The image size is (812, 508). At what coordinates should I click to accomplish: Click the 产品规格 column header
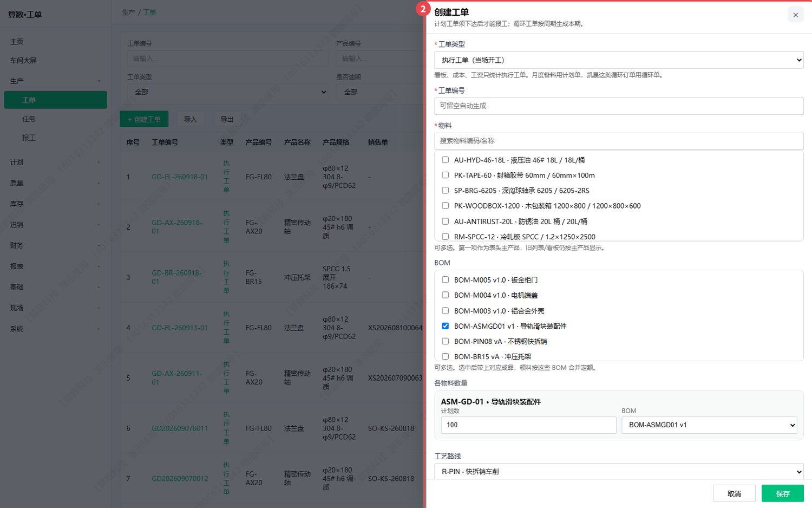(x=336, y=142)
